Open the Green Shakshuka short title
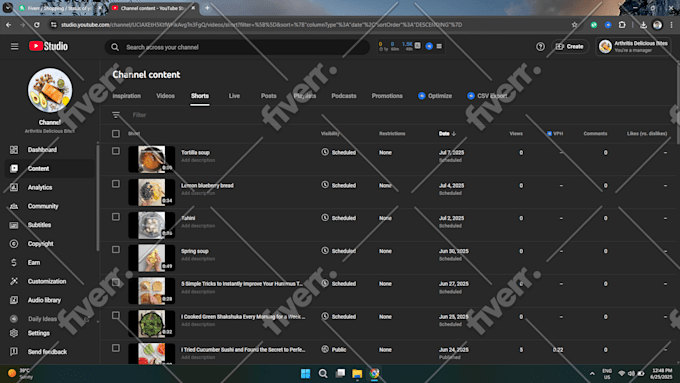Screen dimensions: 680x383 [243, 317]
